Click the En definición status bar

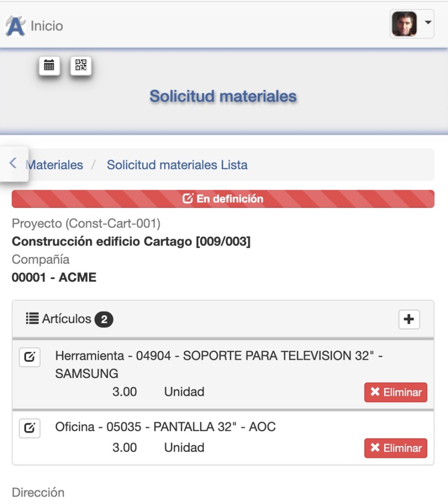coord(223,199)
